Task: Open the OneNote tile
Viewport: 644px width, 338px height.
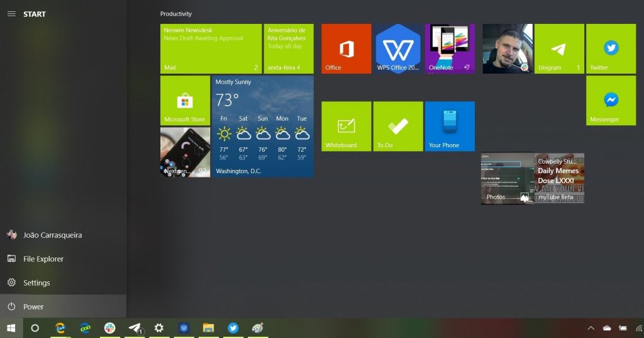Action: (x=449, y=49)
